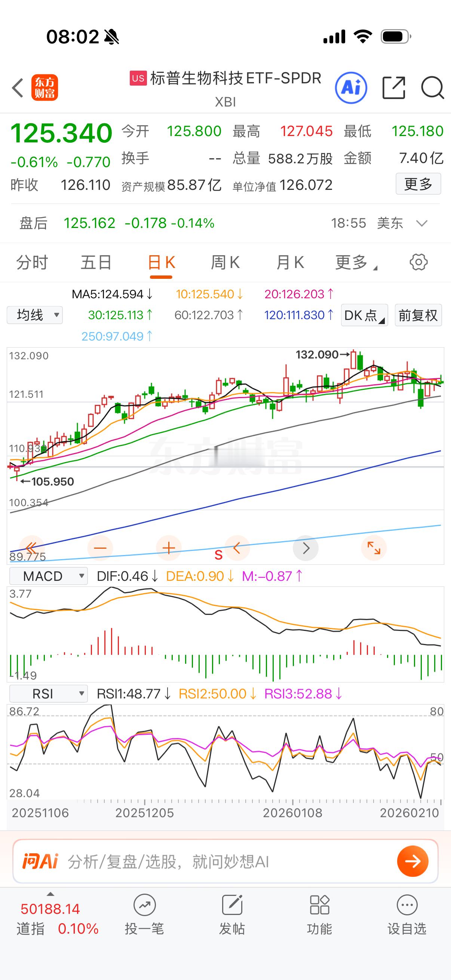Screen dimensions: 451x980
Task: Open the 东方财富 logo icon
Action: click(45, 87)
